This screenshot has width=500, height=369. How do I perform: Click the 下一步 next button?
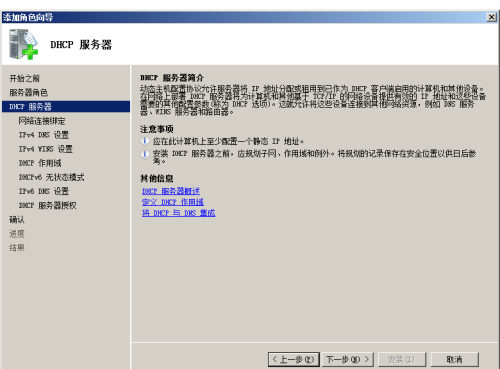[348, 359]
